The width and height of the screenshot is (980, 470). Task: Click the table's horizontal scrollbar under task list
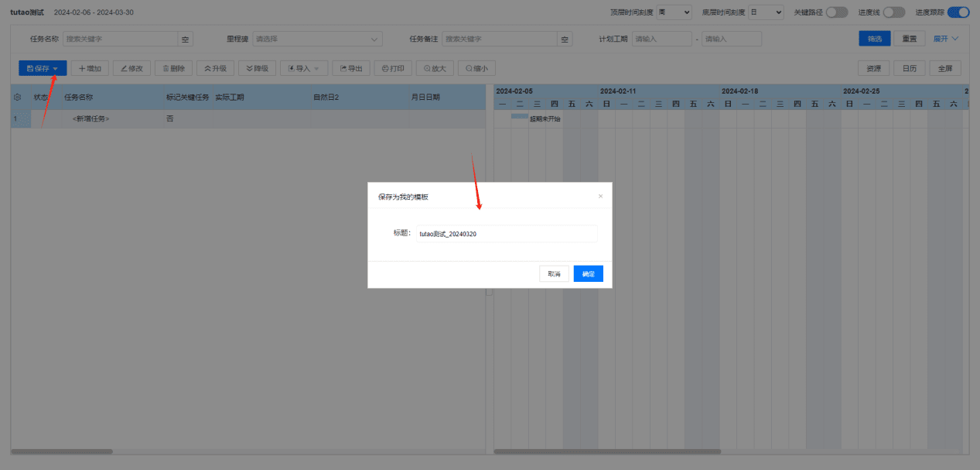(62, 451)
